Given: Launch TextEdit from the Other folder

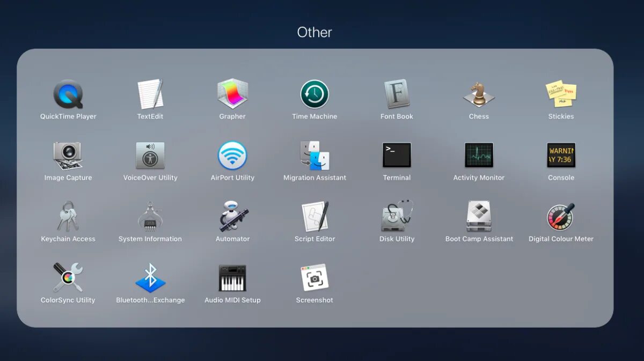Looking at the screenshot, I should (150, 94).
